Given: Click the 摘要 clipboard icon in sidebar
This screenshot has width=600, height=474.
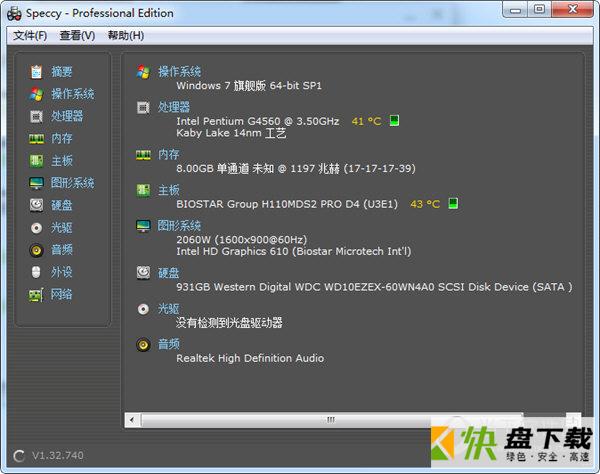Looking at the screenshot, I should 36,72.
